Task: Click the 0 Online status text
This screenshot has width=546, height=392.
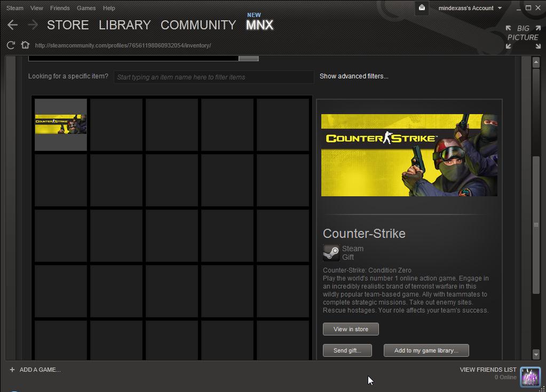Action: [x=505, y=378]
